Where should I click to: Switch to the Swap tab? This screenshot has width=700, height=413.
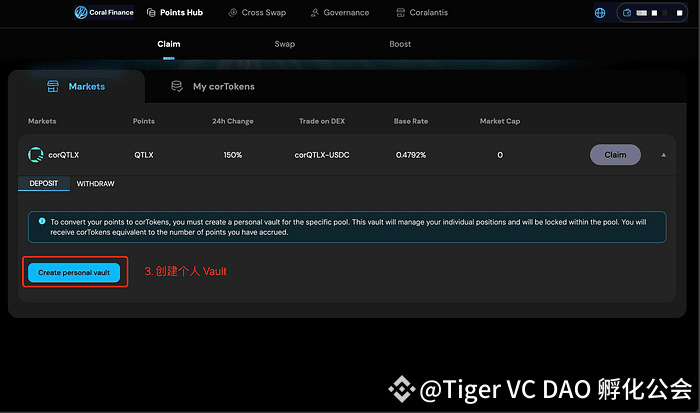pyautogui.click(x=285, y=44)
